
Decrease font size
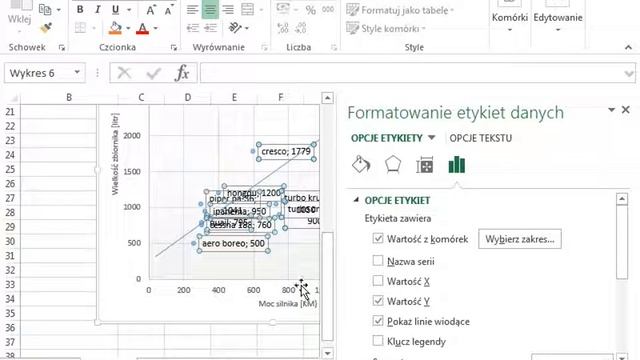168,10
